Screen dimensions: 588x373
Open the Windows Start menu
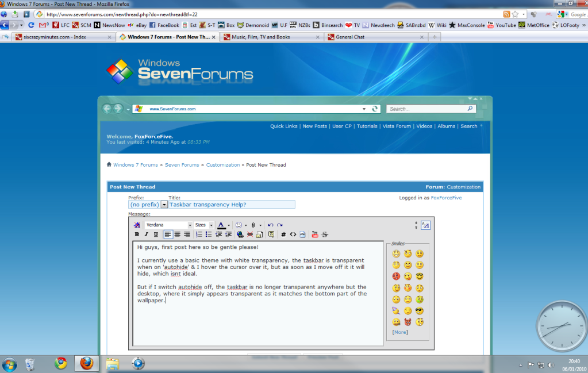pos(9,364)
